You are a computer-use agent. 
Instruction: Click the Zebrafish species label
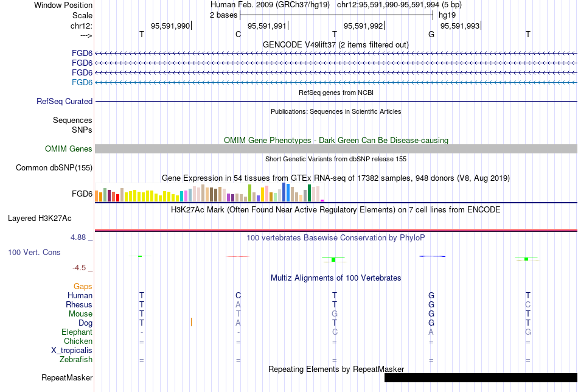click(x=76, y=360)
